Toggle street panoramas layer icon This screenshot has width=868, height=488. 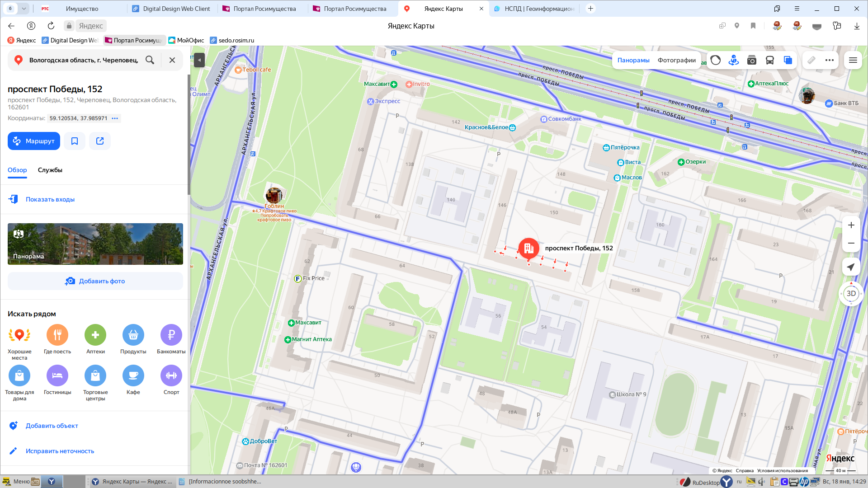pos(733,60)
